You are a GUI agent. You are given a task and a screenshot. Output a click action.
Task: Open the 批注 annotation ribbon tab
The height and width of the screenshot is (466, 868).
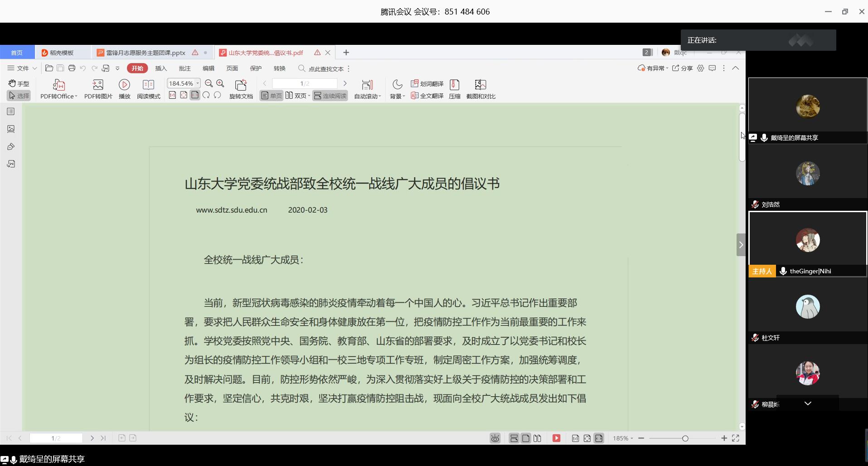click(184, 68)
